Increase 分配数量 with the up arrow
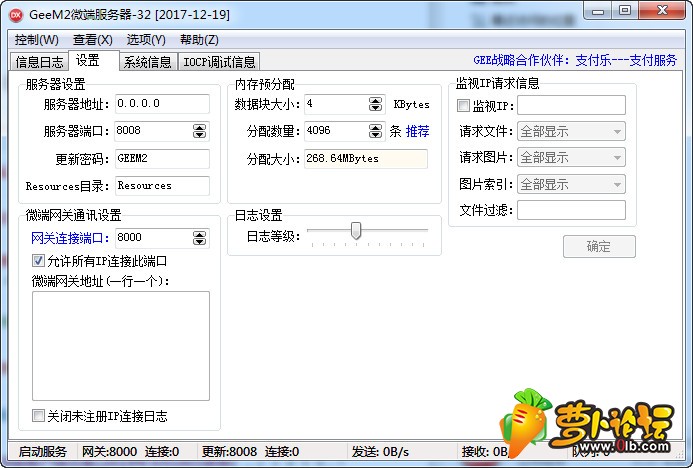The height and width of the screenshot is (468, 693). 376,127
